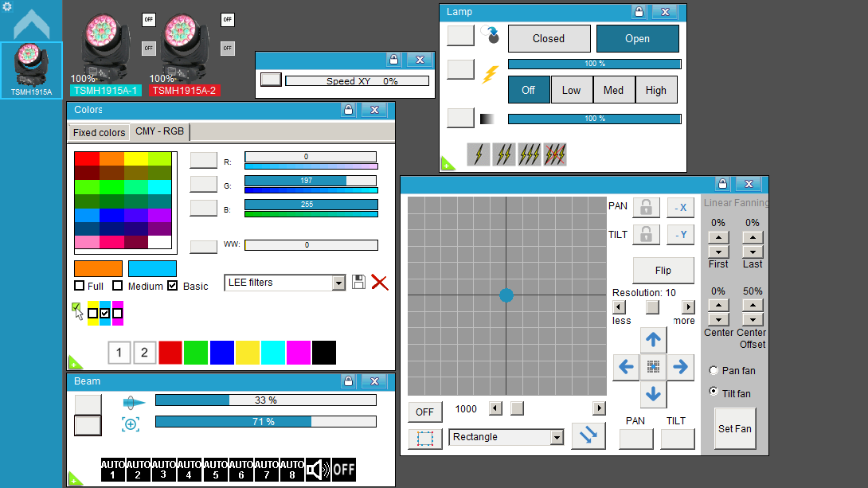Image resolution: width=868 pixels, height=488 pixels.
Task: Set the shutter to Closed
Action: click(549, 38)
